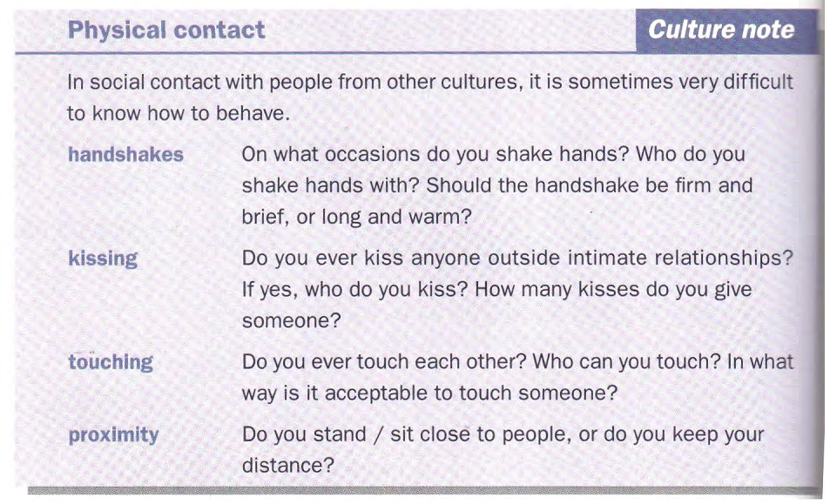Click the 'Physical contact' heading

[x=166, y=30]
